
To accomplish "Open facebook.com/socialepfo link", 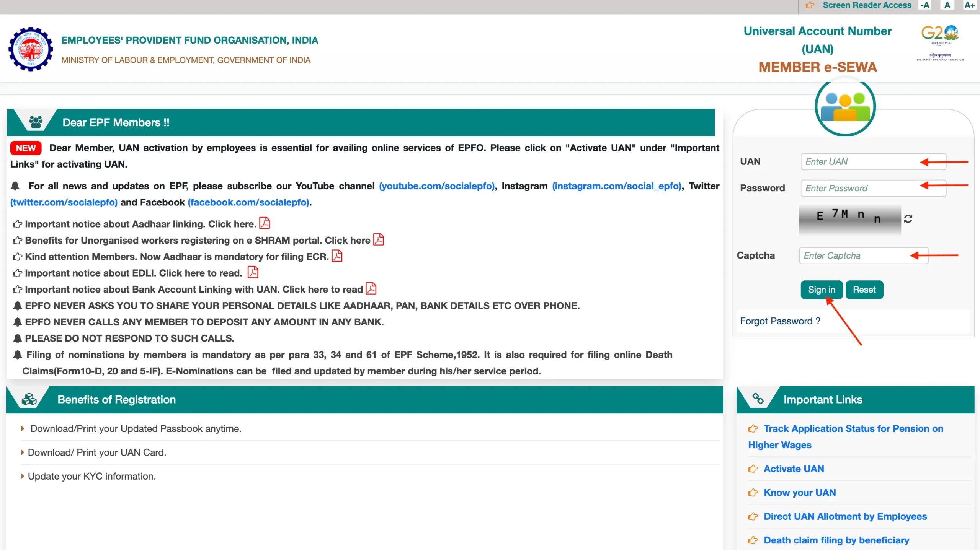I will (248, 202).
